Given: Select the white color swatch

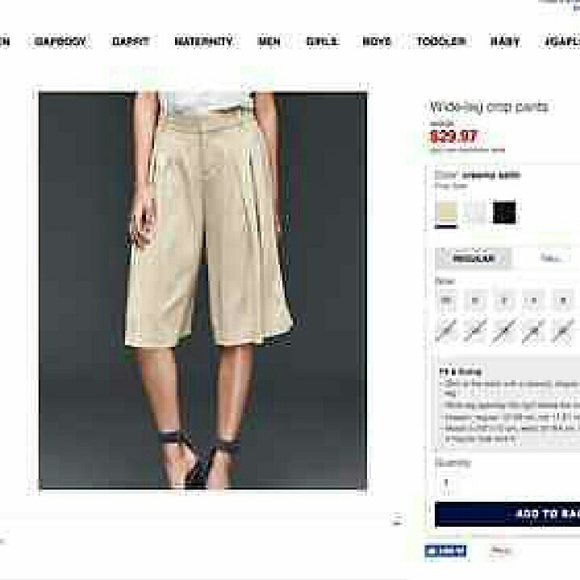Looking at the screenshot, I should tap(475, 212).
